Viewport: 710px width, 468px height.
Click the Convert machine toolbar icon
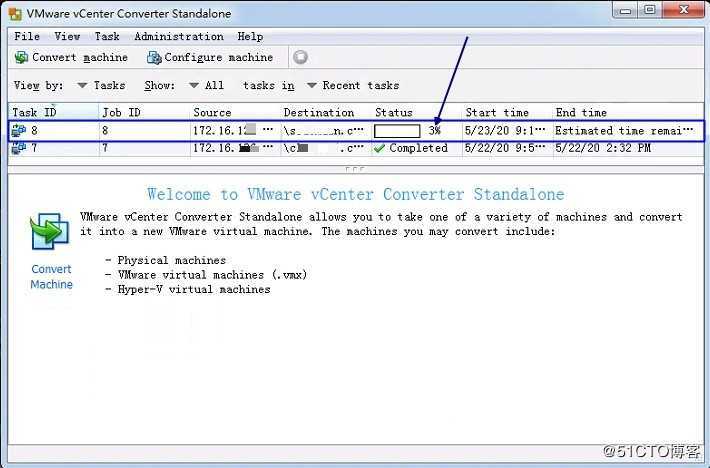pos(21,57)
